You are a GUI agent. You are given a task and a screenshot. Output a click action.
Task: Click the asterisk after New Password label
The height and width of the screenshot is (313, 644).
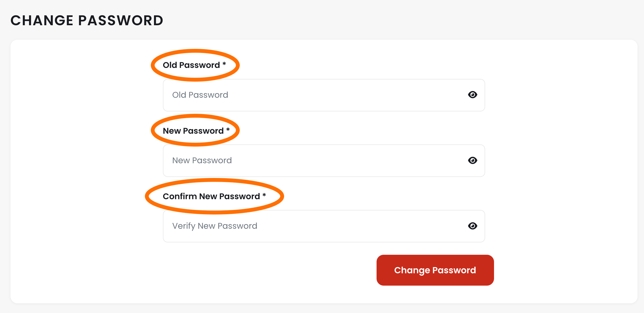228,130
